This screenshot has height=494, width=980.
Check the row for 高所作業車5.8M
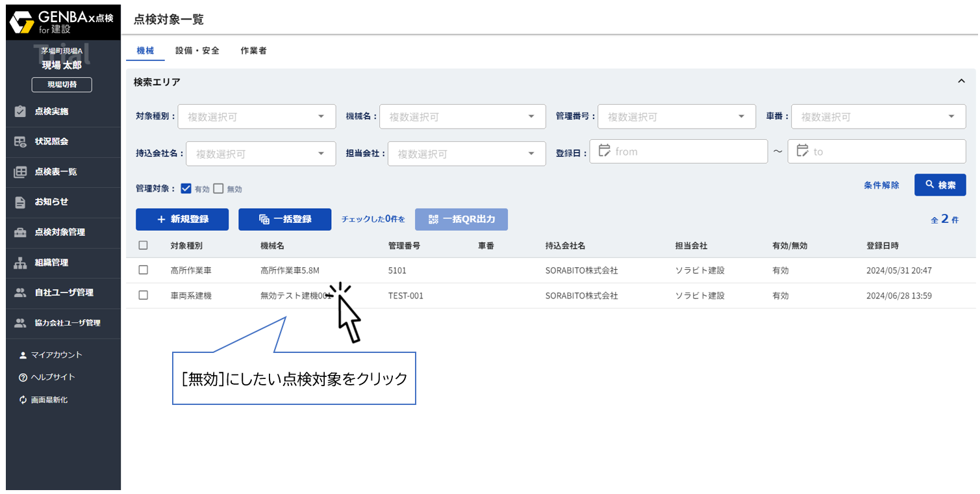144,270
